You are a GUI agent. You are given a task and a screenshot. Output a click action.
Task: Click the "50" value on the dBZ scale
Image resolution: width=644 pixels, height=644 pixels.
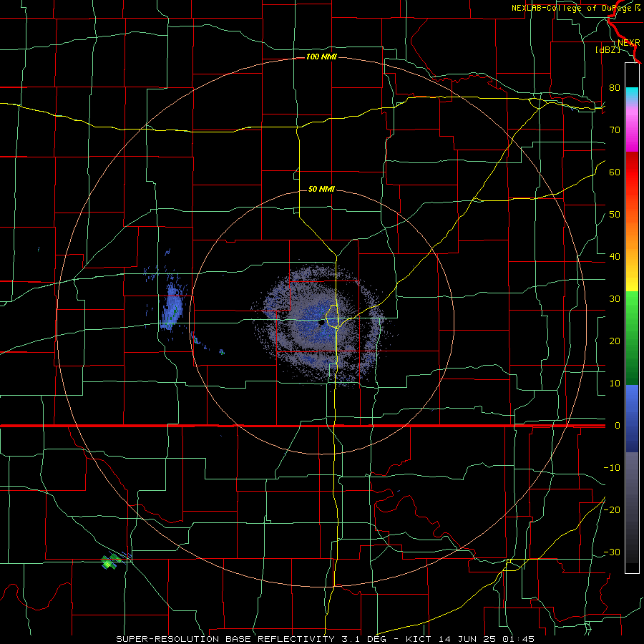click(x=615, y=215)
